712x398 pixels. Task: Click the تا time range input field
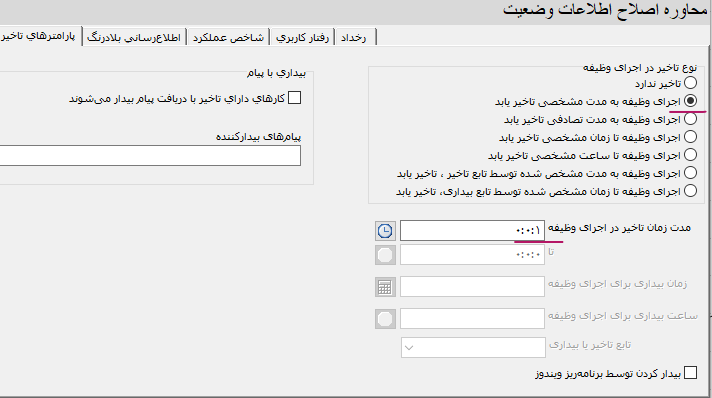472,255
